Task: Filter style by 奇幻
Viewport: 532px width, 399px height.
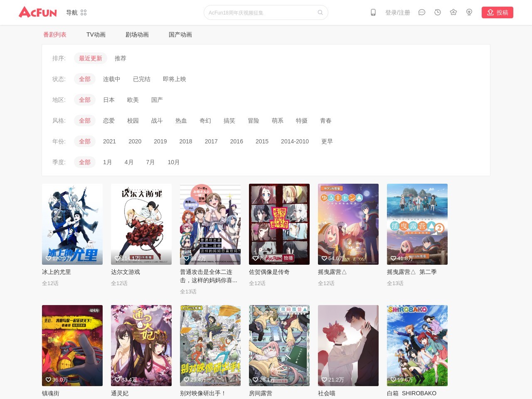Action: tap(205, 121)
